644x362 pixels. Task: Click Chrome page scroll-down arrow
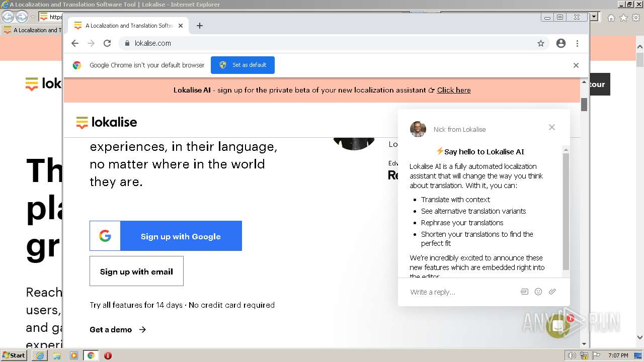[584, 344]
